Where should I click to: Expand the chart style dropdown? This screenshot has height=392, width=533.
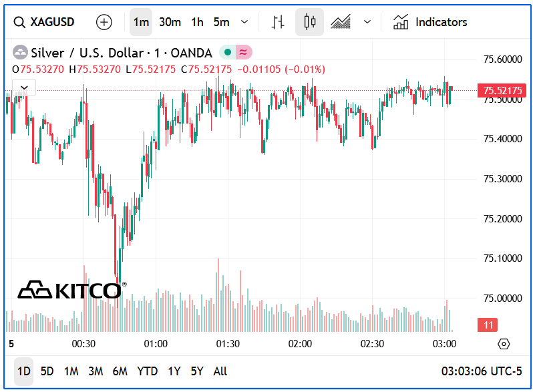[367, 22]
